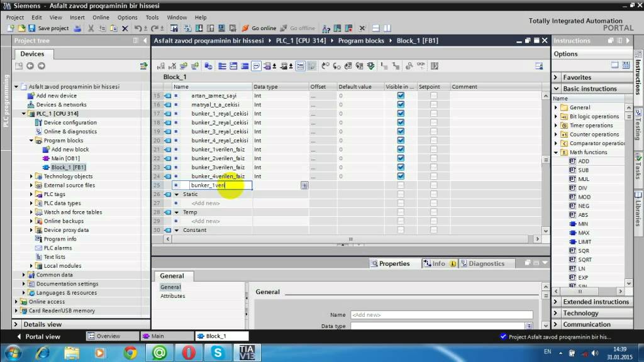This screenshot has width=644, height=362.
Task: Click the download to device icon
Action: [199, 28]
